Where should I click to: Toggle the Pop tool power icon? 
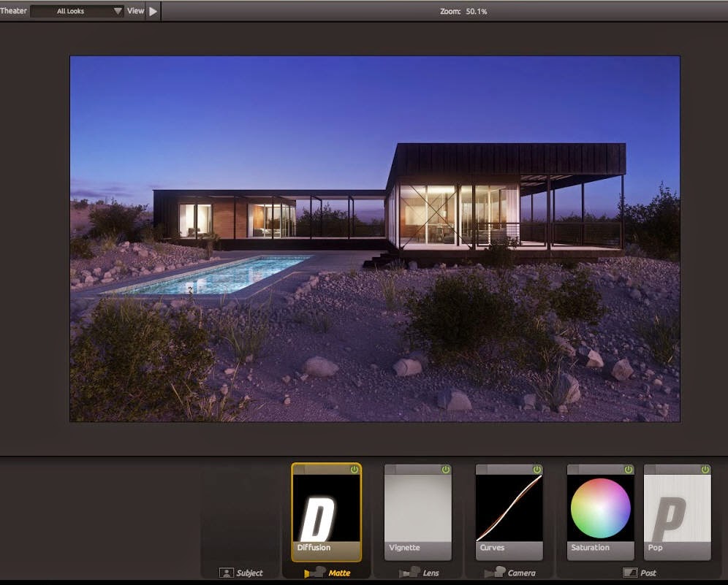pos(705,470)
